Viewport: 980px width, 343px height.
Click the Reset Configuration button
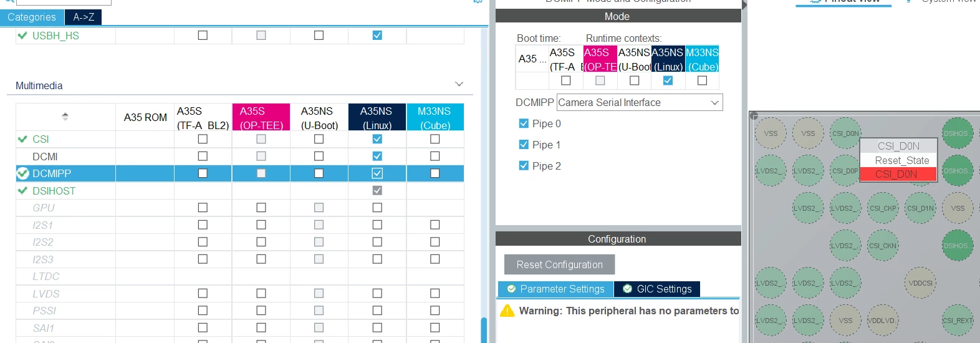pyautogui.click(x=559, y=264)
